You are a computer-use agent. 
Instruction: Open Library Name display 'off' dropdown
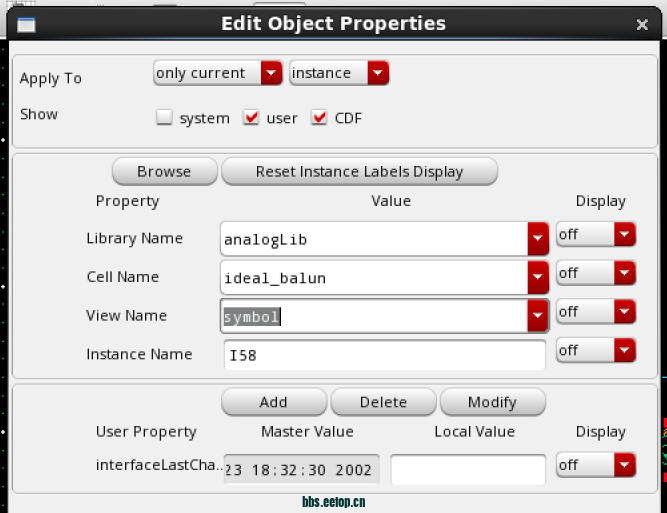point(596,234)
